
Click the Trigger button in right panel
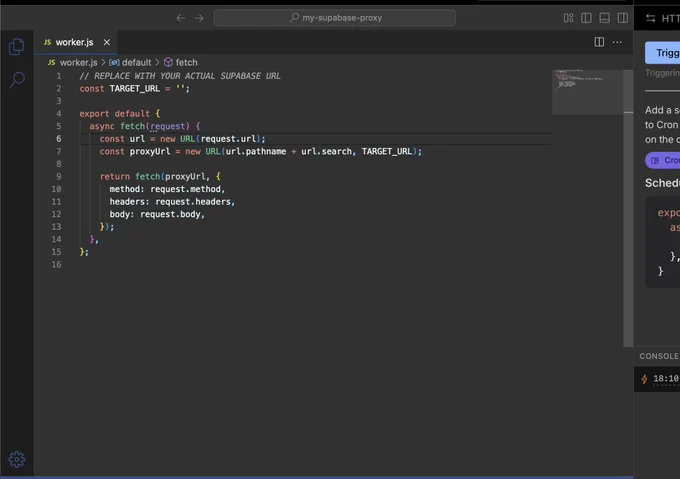click(x=663, y=53)
